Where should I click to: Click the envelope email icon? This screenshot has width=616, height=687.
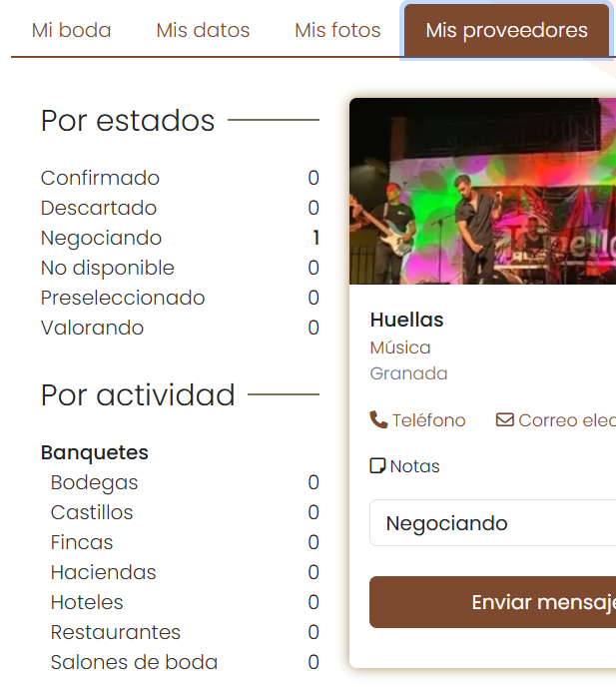[505, 419]
